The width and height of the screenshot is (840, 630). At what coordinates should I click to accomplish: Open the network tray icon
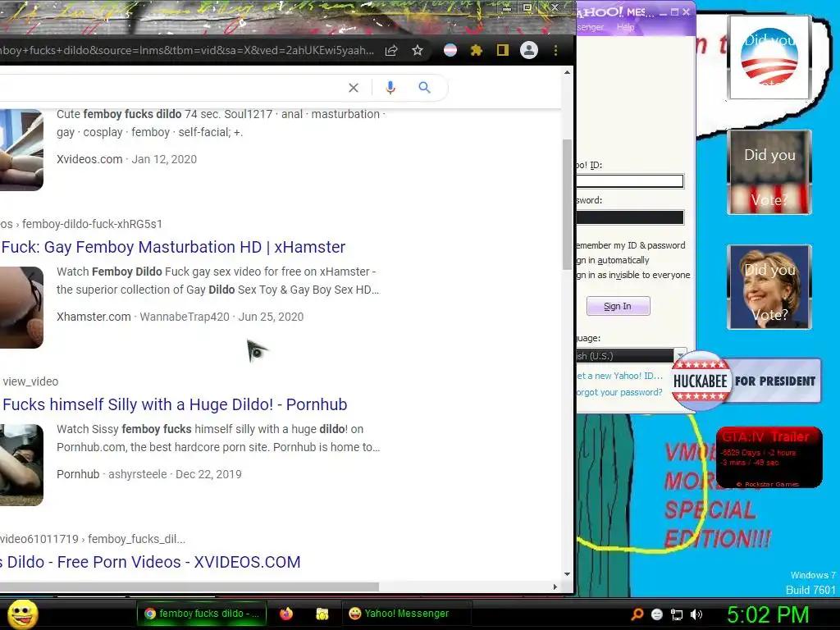677,614
